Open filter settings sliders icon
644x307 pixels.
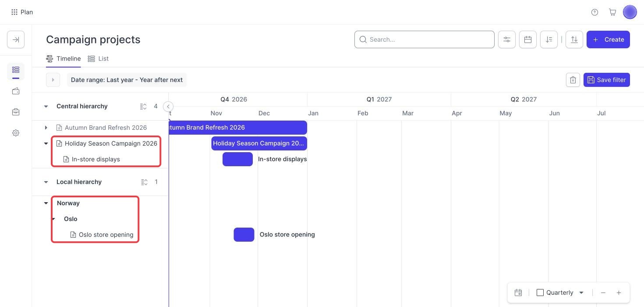tap(507, 39)
